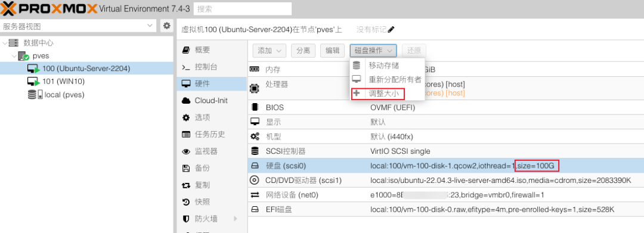The width and height of the screenshot is (644, 233).
Task: Open the 选项 options tab
Action: [212, 117]
